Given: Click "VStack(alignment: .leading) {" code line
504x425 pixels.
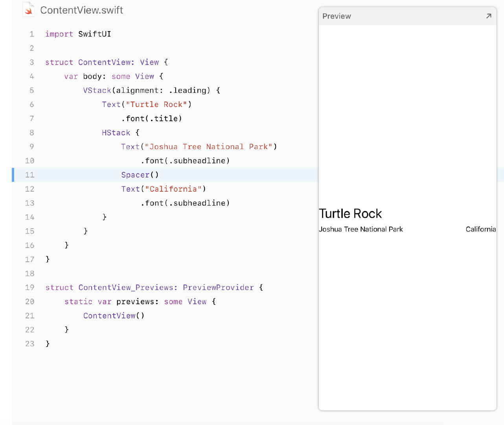Looking at the screenshot, I should pyautogui.click(x=152, y=91).
